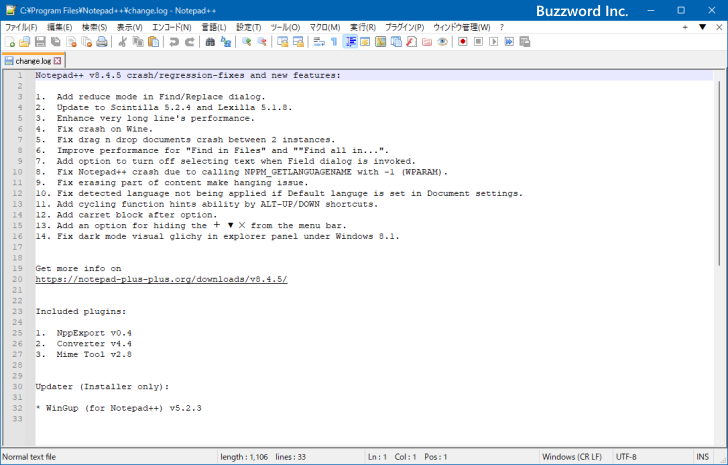Click the Open file folder icon
This screenshot has height=465, width=728.
click(25, 42)
